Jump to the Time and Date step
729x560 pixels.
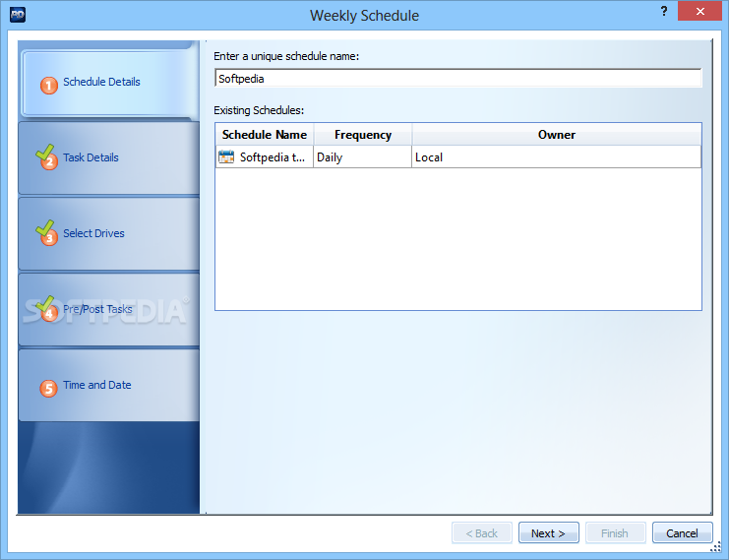(109, 385)
